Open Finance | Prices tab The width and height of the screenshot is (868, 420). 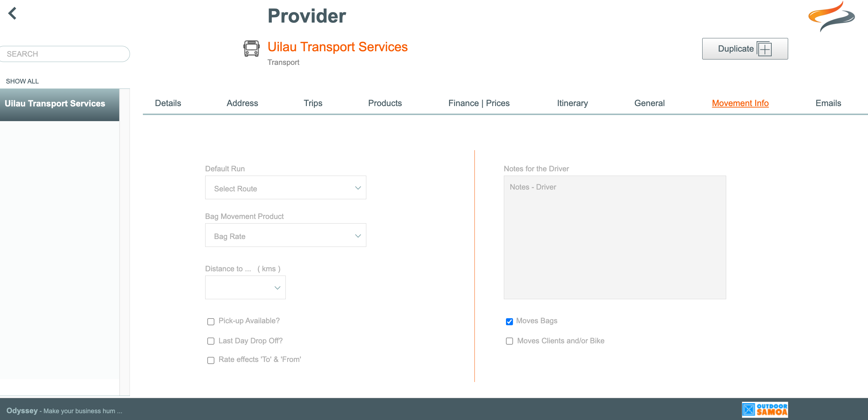point(479,103)
